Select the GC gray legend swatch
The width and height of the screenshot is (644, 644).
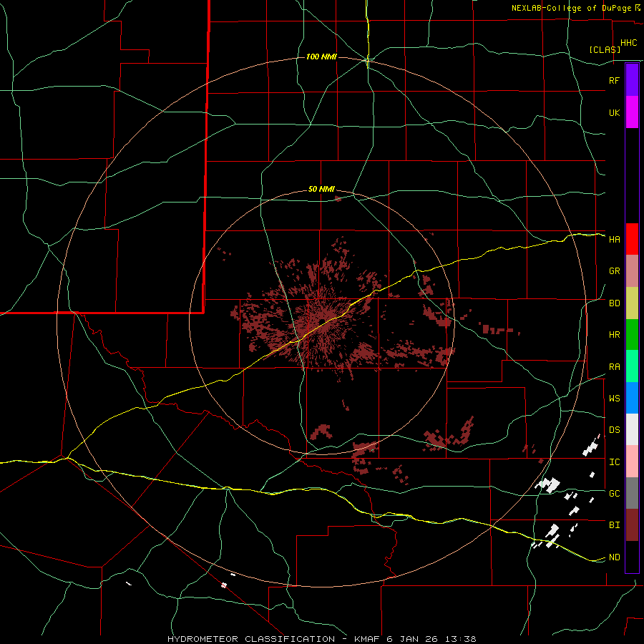[x=632, y=493]
